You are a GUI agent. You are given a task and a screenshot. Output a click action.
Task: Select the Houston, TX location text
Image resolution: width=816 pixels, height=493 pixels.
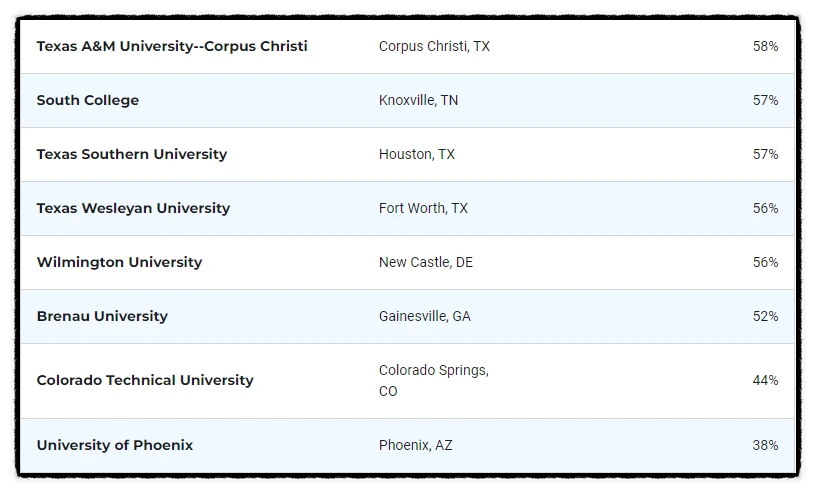tap(417, 155)
